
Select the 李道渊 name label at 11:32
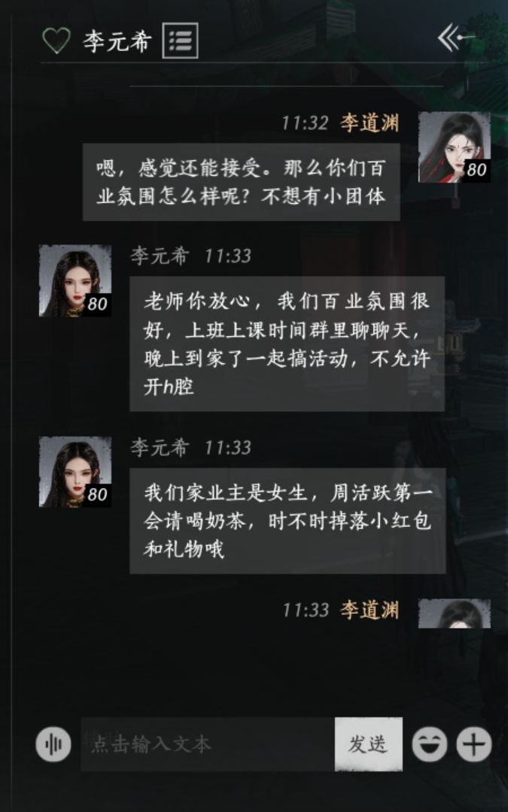tap(369, 123)
